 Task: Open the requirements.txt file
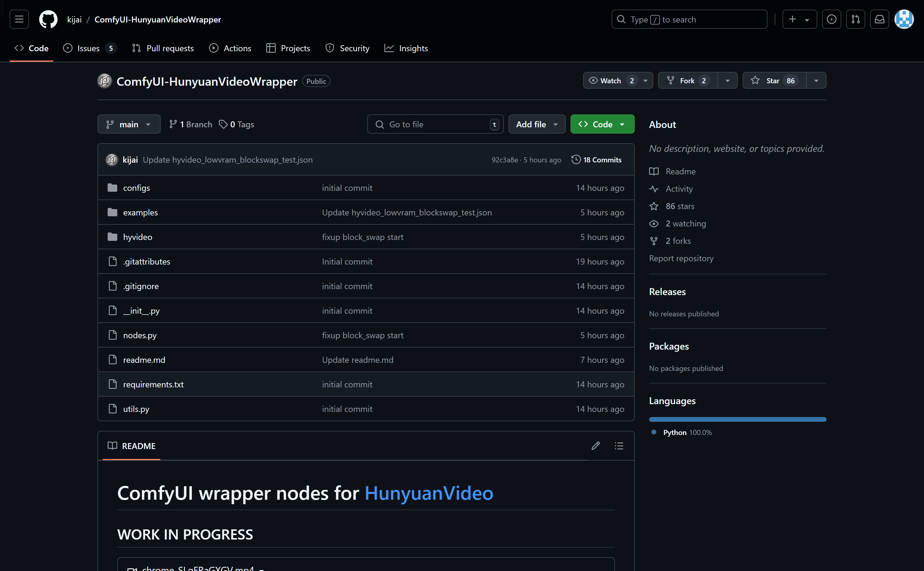point(154,384)
